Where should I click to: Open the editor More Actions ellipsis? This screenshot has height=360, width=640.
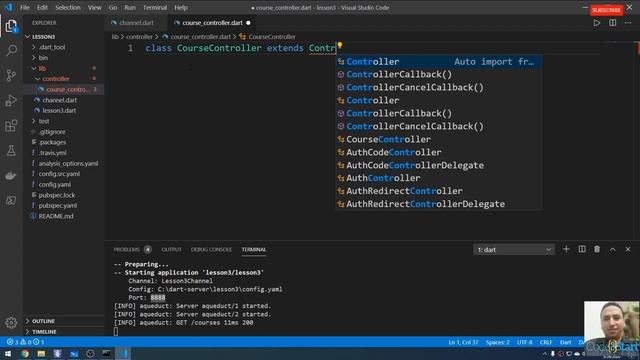point(628,23)
